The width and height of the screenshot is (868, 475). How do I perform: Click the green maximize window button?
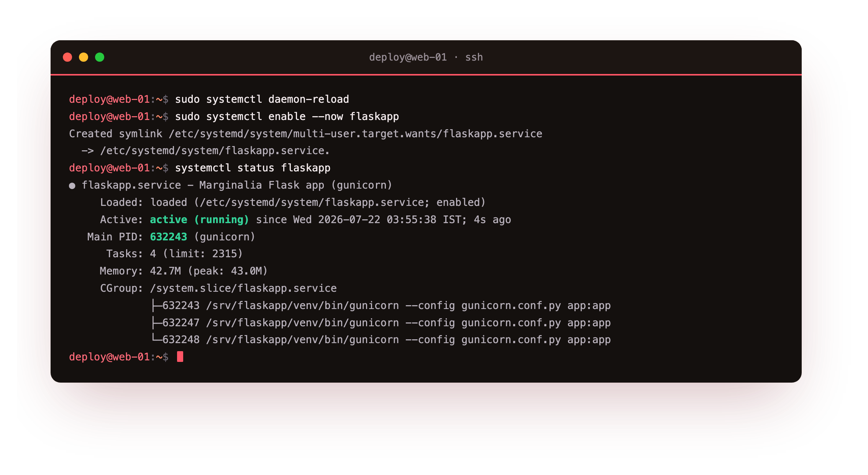coord(100,57)
